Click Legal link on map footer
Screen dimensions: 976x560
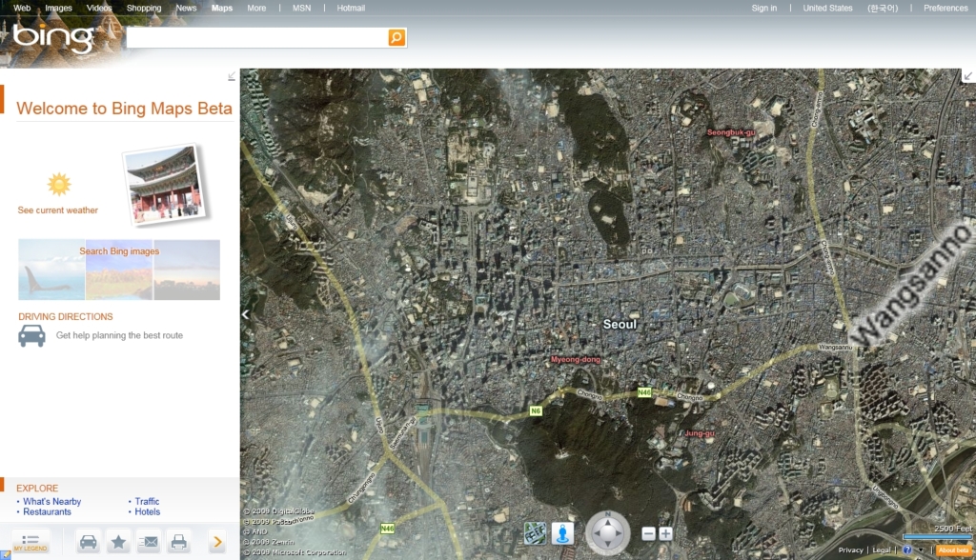click(x=882, y=550)
